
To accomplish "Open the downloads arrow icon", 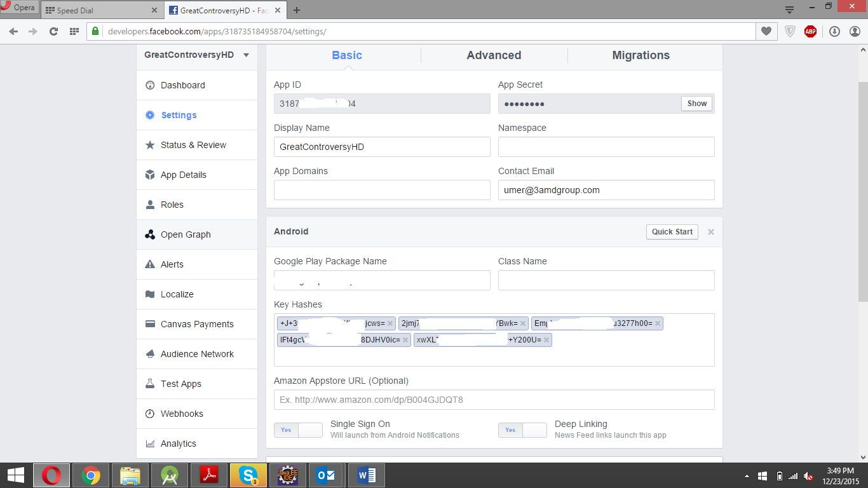I will (x=834, y=31).
